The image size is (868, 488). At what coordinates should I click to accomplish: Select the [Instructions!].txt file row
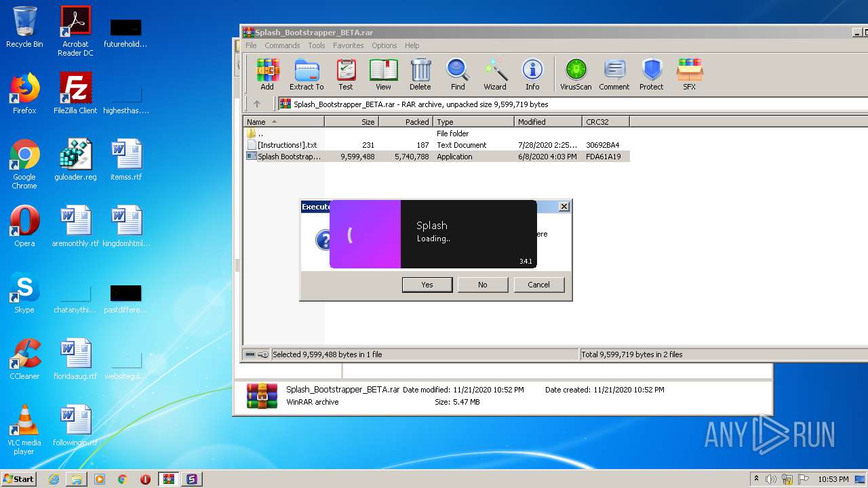[437, 145]
